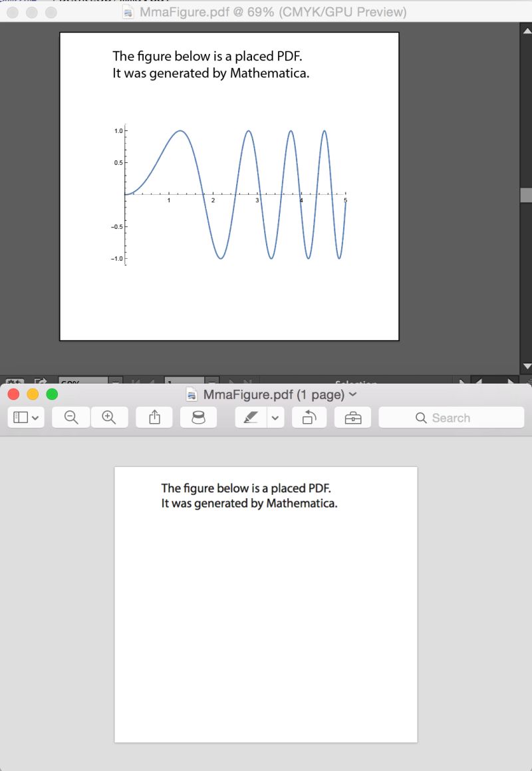This screenshot has height=771, width=532.
Task: Click the Search field in Preview
Action: coord(451,417)
